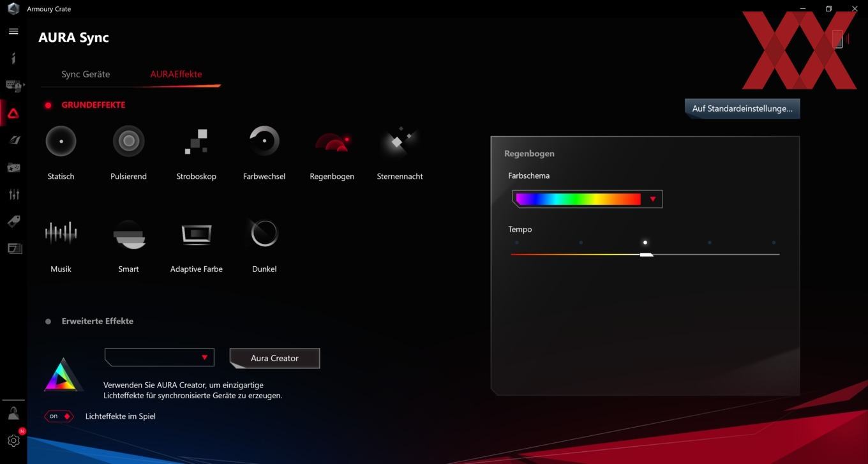Open the news sidebar icon
This screenshot has height=464, width=868.
point(14,248)
